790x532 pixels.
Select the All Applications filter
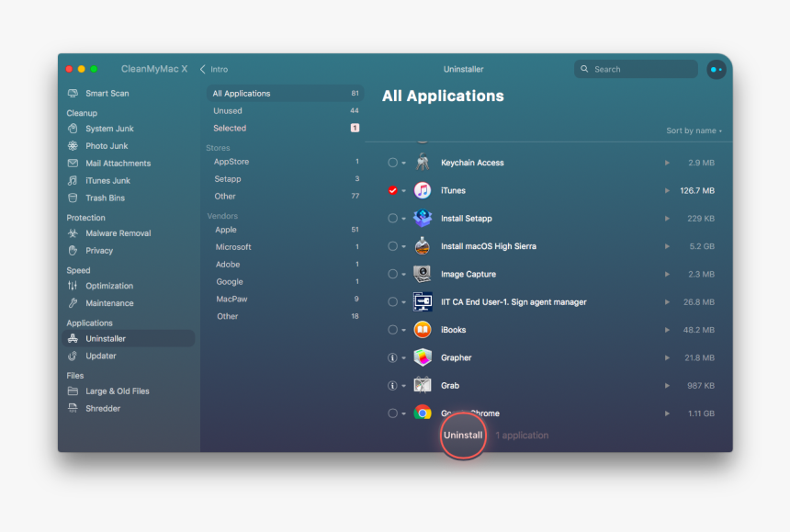285,93
